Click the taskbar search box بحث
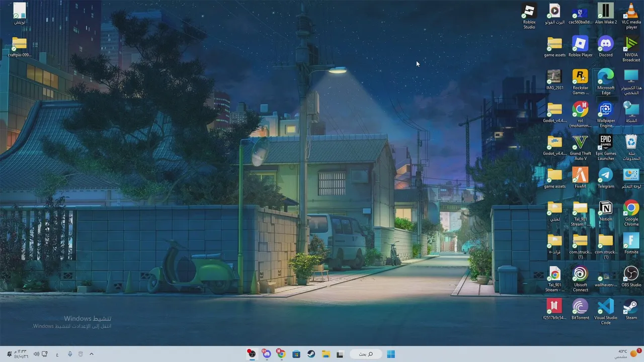Screen dimensions: 644x362 (x=366, y=354)
